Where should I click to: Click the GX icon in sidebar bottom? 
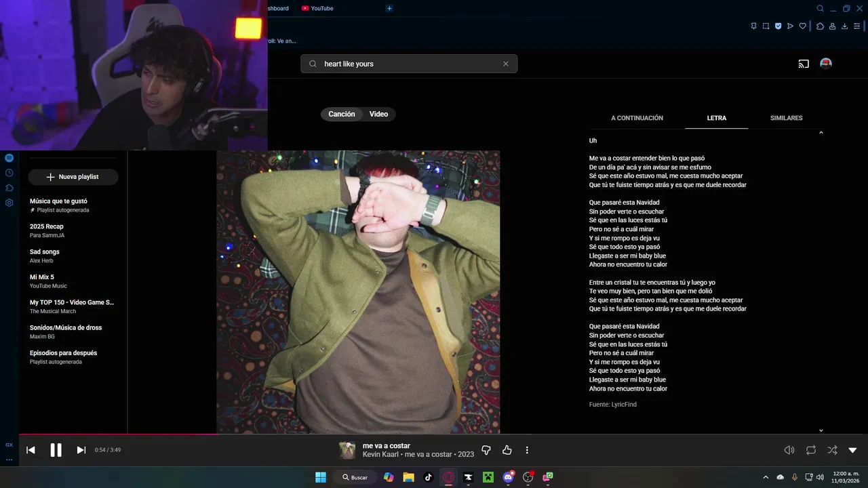pos(9,445)
